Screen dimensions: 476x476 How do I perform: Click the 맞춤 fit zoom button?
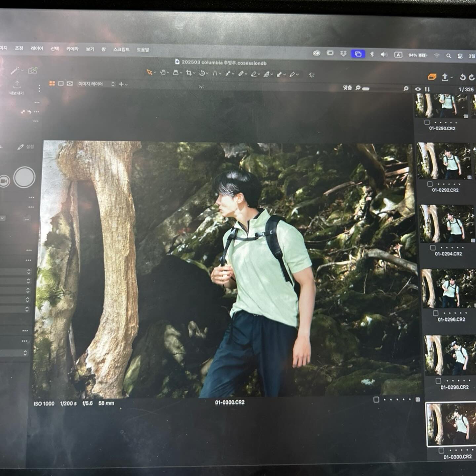347,88
